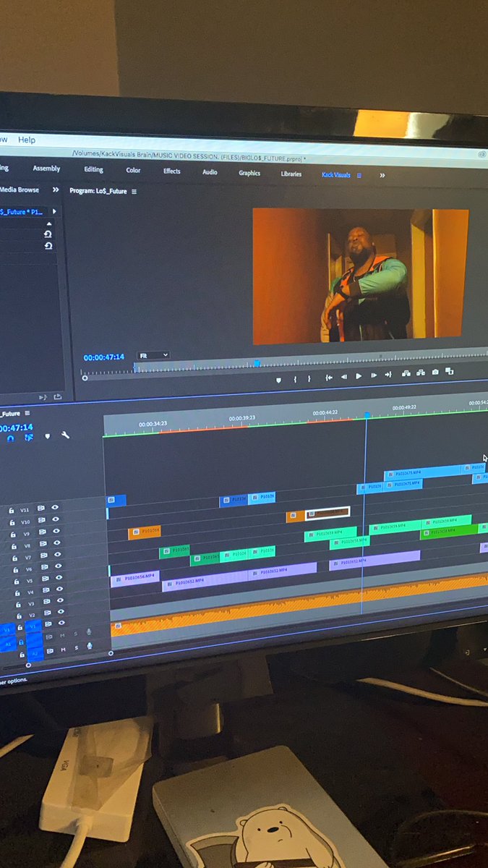Add Marker in the Program monitor

(x=279, y=380)
